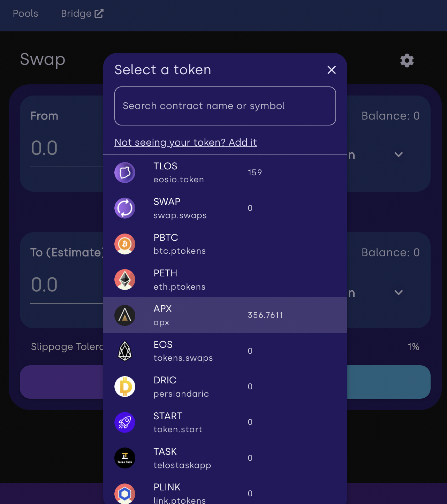Choose the START rocket token icon
This screenshot has width=447, height=504.
(125, 422)
